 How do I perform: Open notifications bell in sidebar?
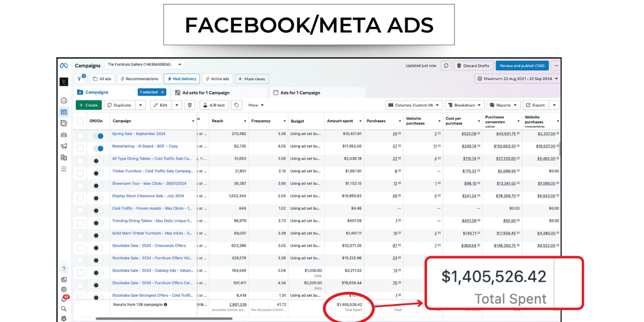coord(64,299)
